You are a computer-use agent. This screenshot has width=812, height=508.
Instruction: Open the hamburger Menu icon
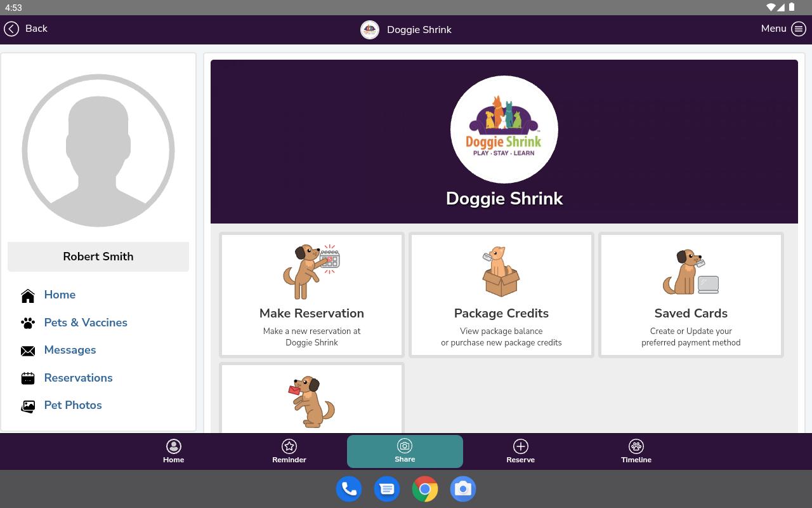coord(798,29)
